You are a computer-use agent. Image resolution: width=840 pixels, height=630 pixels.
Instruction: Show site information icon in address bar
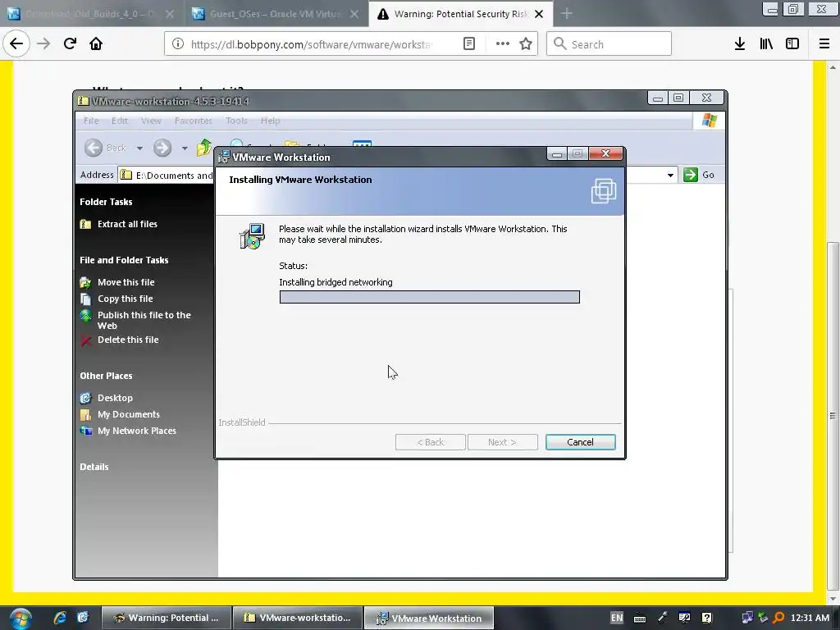pyautogui.click(x=178, y=44)
